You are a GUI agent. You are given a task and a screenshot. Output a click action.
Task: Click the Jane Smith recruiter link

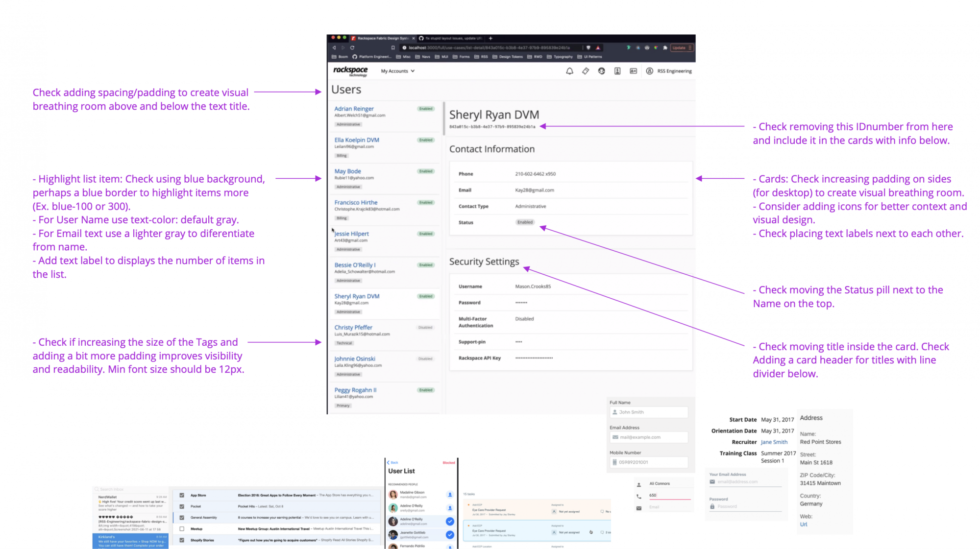pyautogui.click(x=774, y=442)
